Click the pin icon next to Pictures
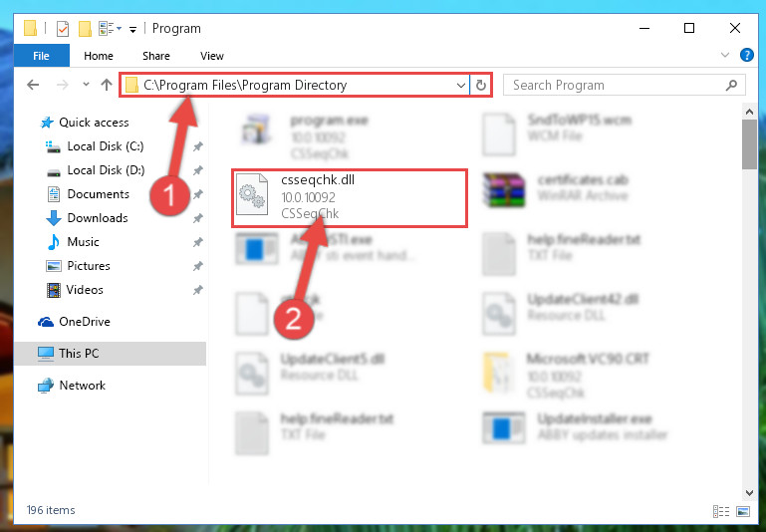 click(x=197, y=266)
